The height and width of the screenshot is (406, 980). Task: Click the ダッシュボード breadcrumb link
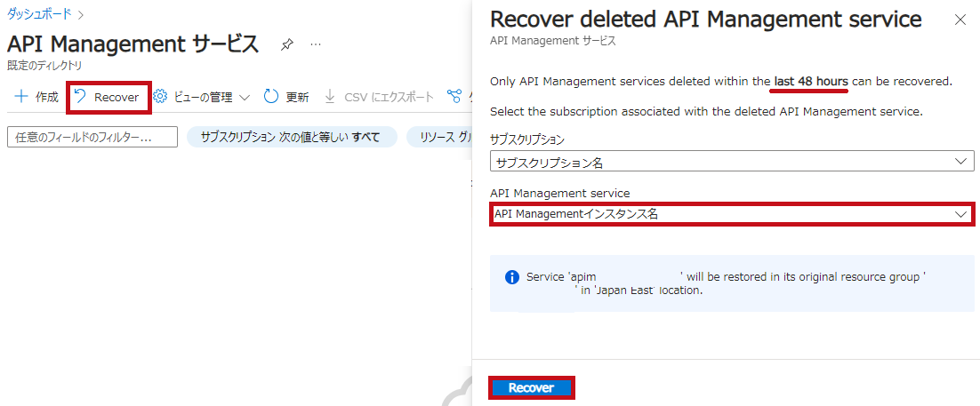[x=39, y=12]
